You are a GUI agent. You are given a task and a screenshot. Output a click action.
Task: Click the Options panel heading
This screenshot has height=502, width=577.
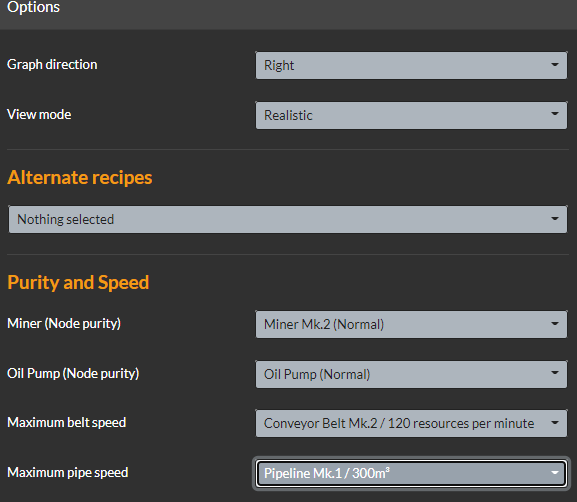33,7
